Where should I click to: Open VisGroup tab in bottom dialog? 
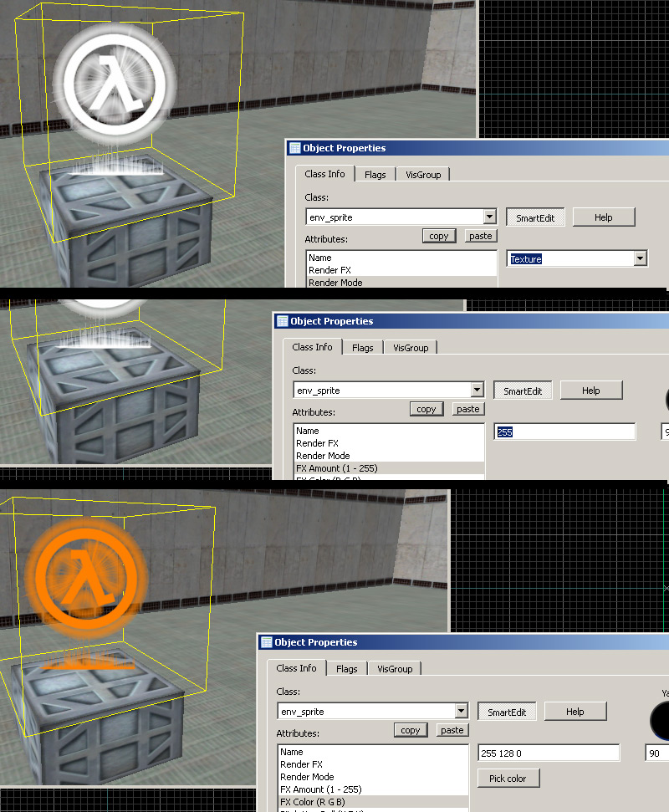pyautogui.click(x=395, y=668)
